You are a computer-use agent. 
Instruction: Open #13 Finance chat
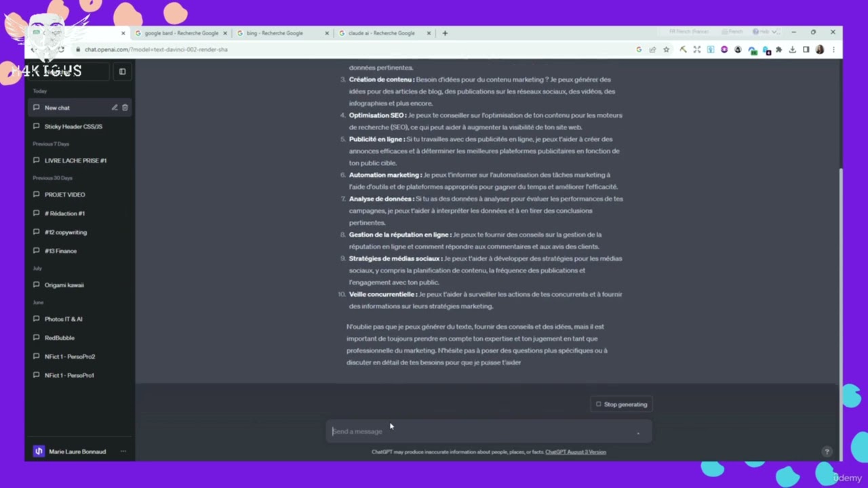80,251
